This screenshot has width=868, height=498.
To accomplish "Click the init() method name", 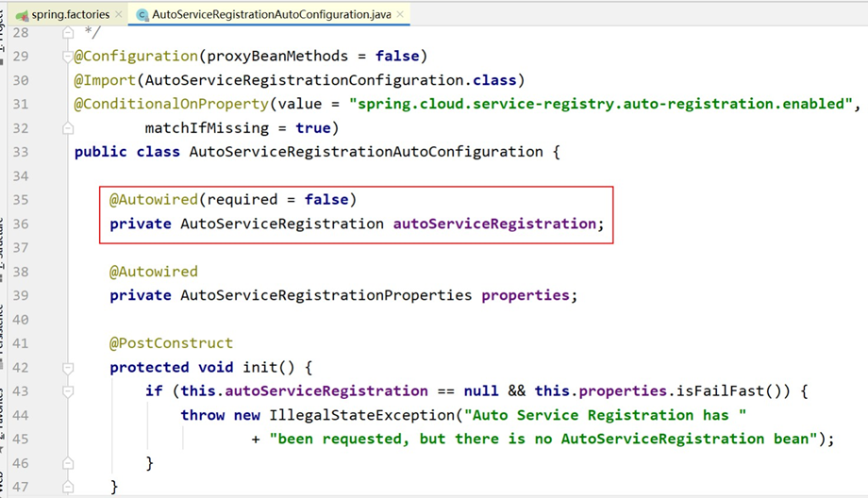I will coord(269,368).
